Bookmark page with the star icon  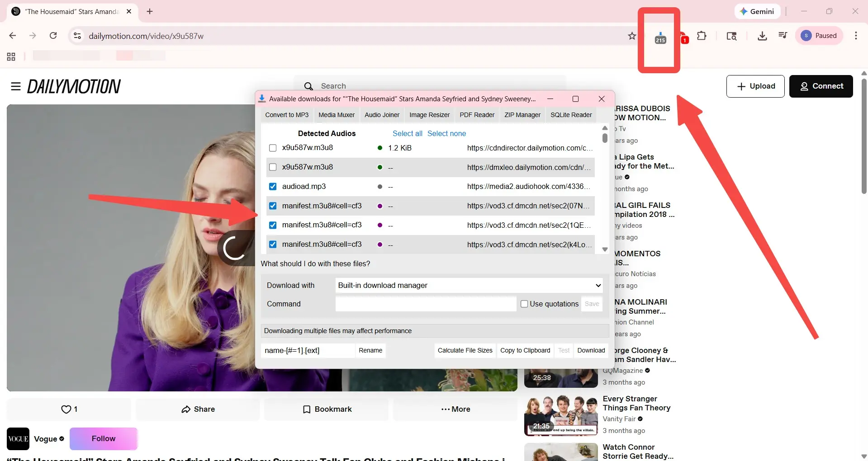[x=632, y=36]
